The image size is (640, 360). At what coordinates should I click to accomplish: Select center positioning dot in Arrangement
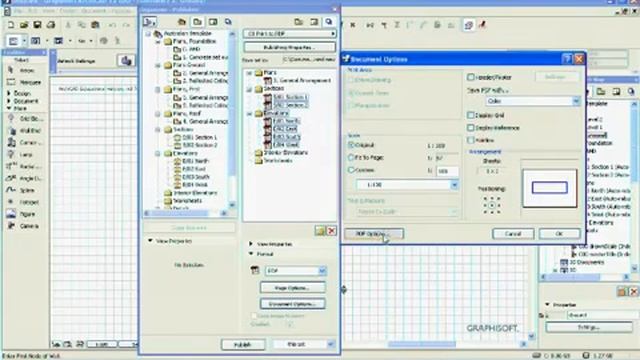(492, 205)
